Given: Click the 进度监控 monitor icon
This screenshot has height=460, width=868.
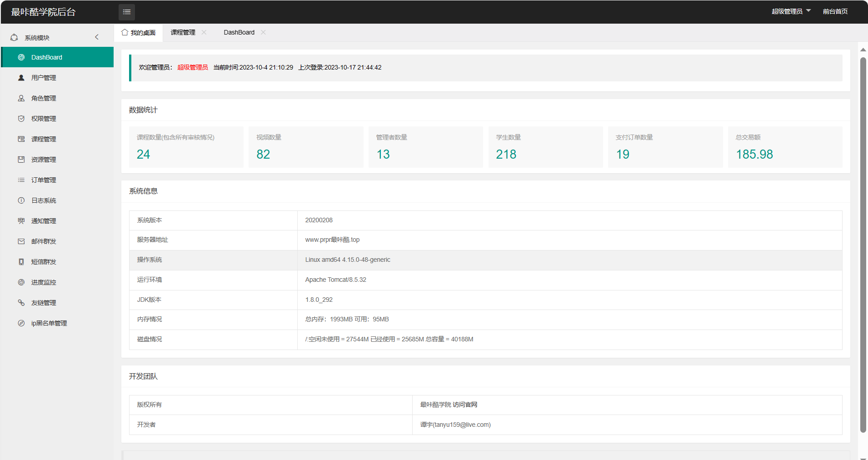Looking at the screenshot, I should point(21,282).
